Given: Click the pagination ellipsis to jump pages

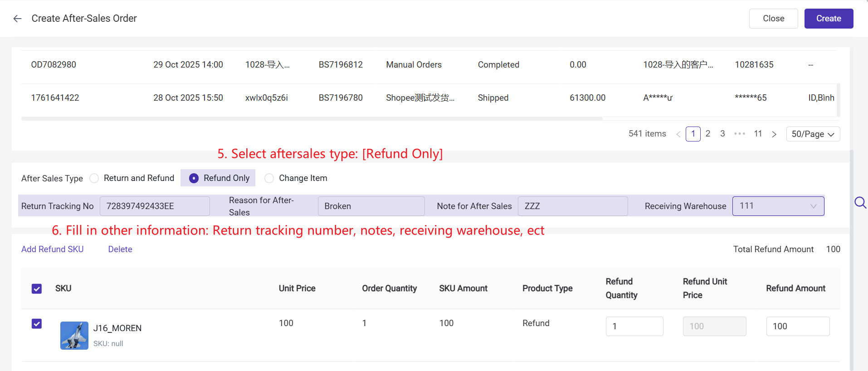Looking at the screenshot, I should coord(739,134).
